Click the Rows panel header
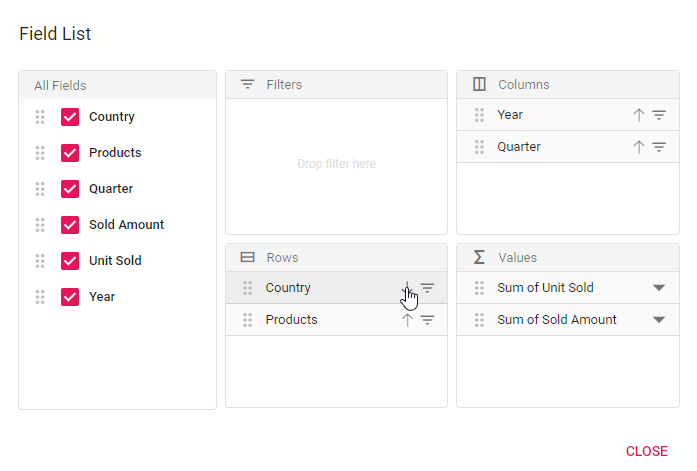This screenshot has height=471, width=697. tap(336, 258)
